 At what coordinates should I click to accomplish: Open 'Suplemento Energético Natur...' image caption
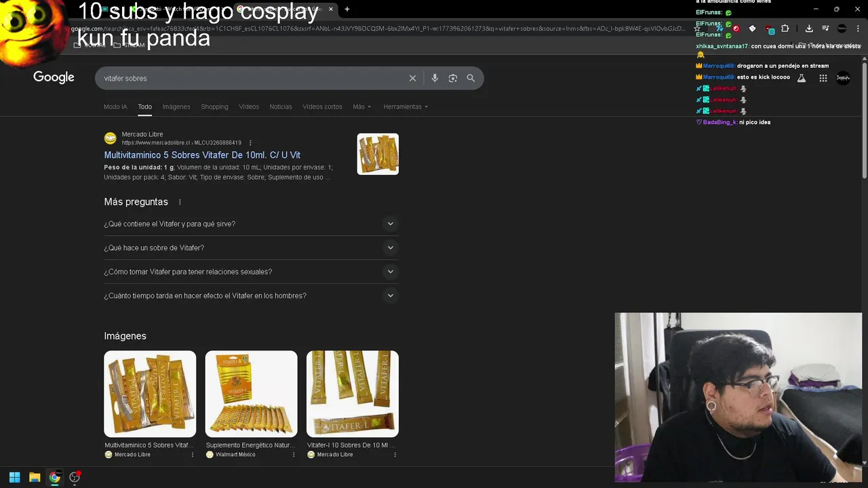point(251,445)
